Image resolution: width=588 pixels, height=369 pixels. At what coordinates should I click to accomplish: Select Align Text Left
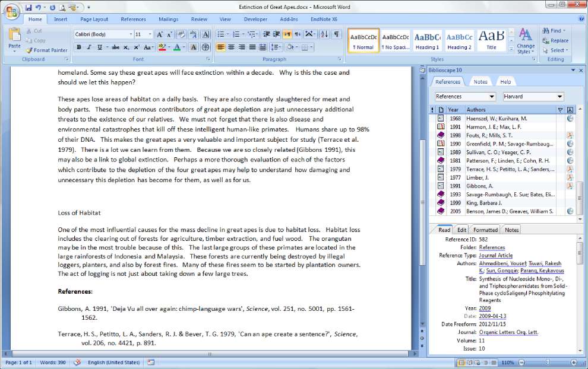coord(221,47)
